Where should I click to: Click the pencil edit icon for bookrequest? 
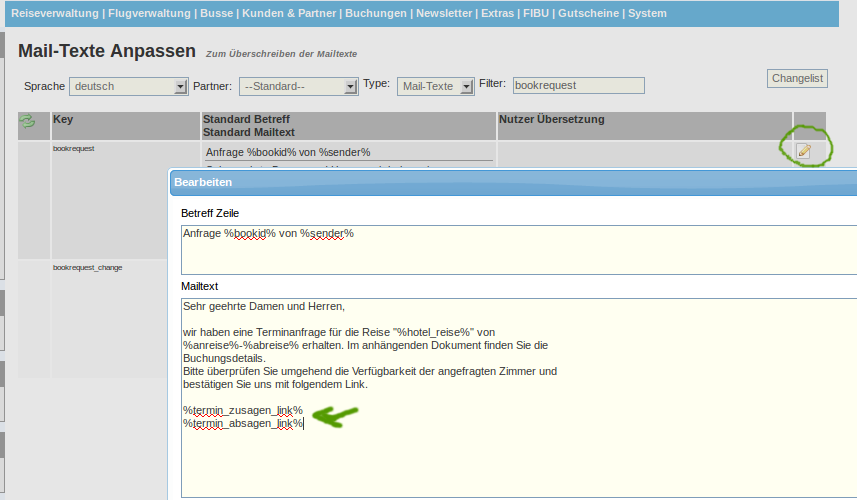pos(803,150)
